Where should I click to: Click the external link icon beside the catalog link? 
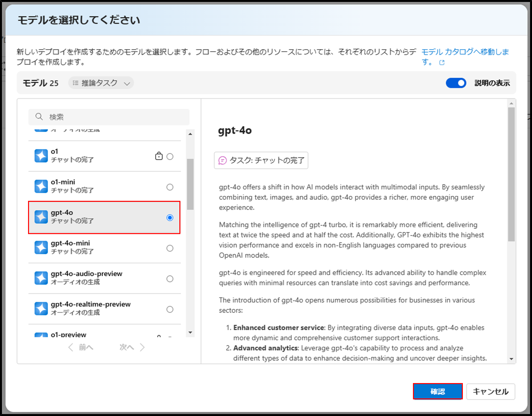[442, 63]
